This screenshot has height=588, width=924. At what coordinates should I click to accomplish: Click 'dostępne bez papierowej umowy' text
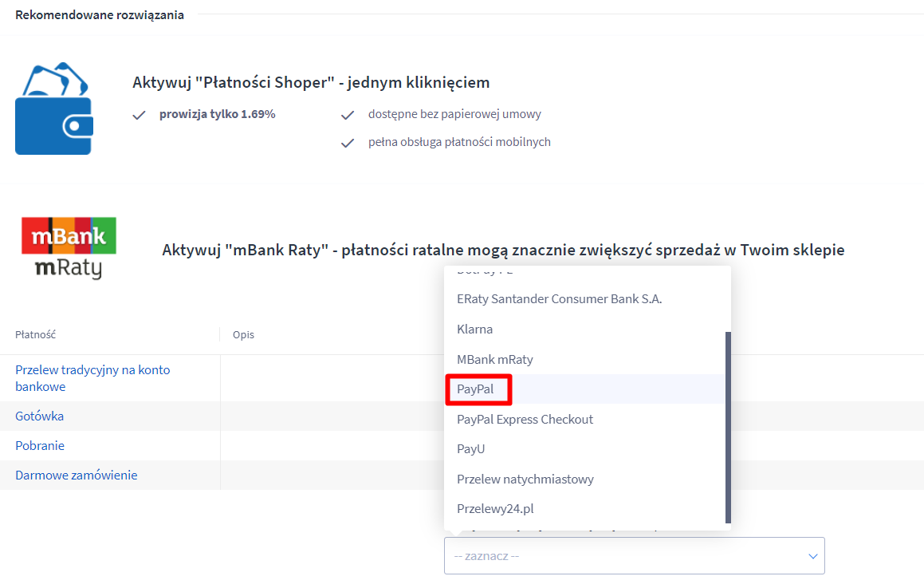click(x=454, y=114)
